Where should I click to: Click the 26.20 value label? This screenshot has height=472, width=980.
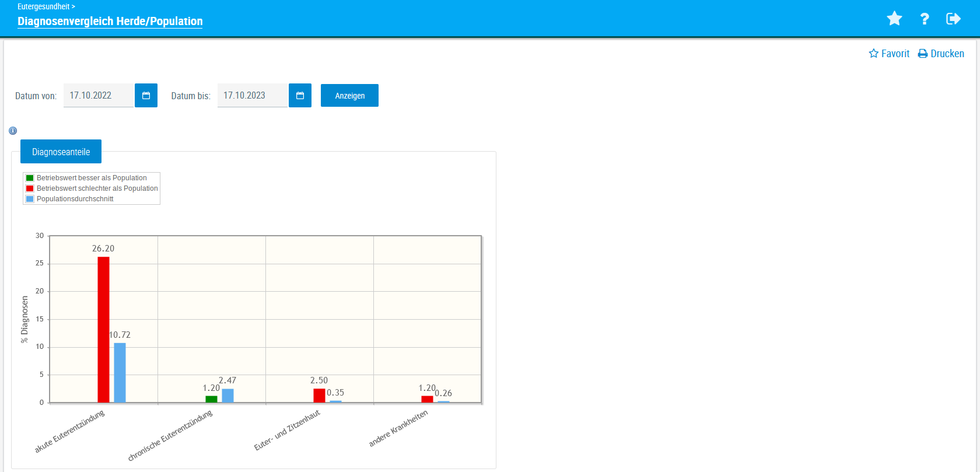click(103, 249)
